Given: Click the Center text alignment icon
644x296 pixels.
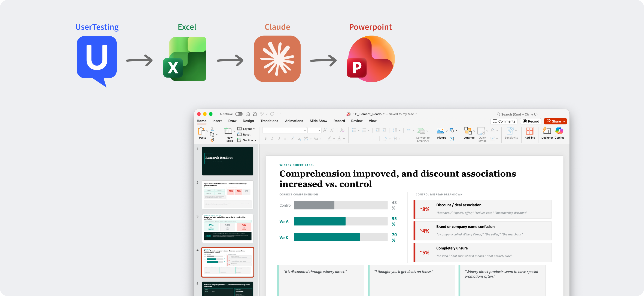Looking at the screenshot, I should coord(361,139).
